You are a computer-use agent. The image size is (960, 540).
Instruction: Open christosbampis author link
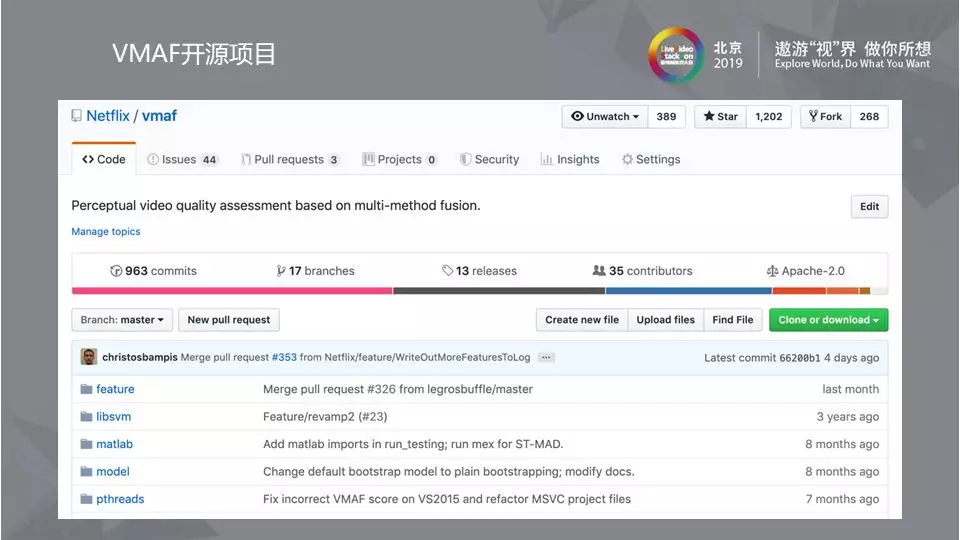(140, 357)
